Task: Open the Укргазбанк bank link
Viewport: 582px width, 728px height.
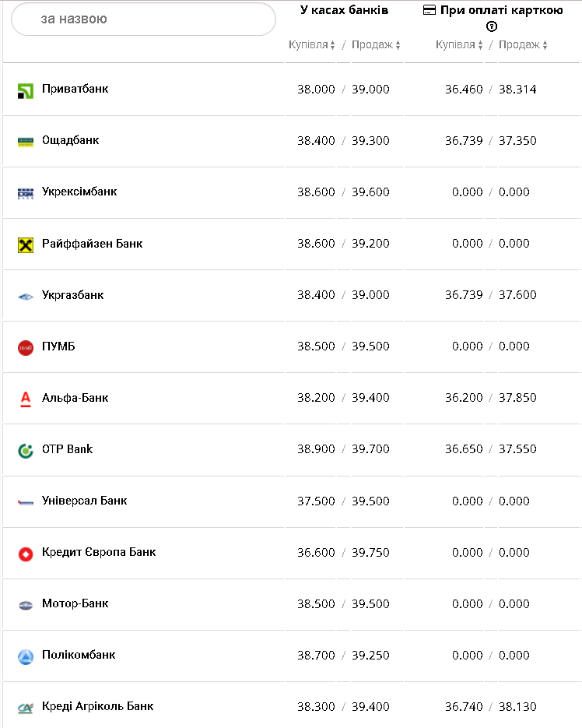Action: click(72, 295)
